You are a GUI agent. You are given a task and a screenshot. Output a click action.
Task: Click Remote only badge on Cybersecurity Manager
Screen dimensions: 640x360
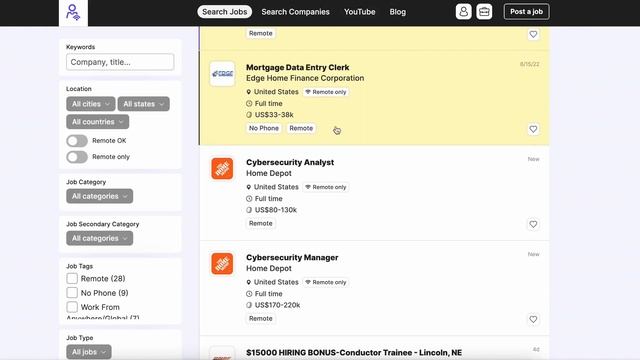pos(326,282)
